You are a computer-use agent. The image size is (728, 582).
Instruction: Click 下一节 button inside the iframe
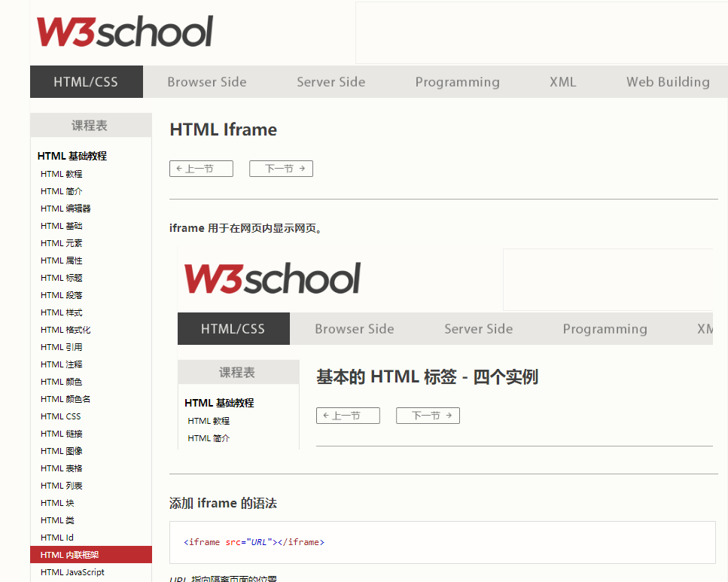click(x=428, y=416)
